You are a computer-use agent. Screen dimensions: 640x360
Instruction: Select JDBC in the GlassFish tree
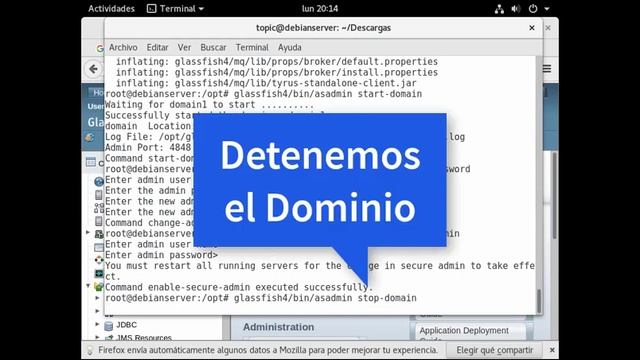[127, 325]
